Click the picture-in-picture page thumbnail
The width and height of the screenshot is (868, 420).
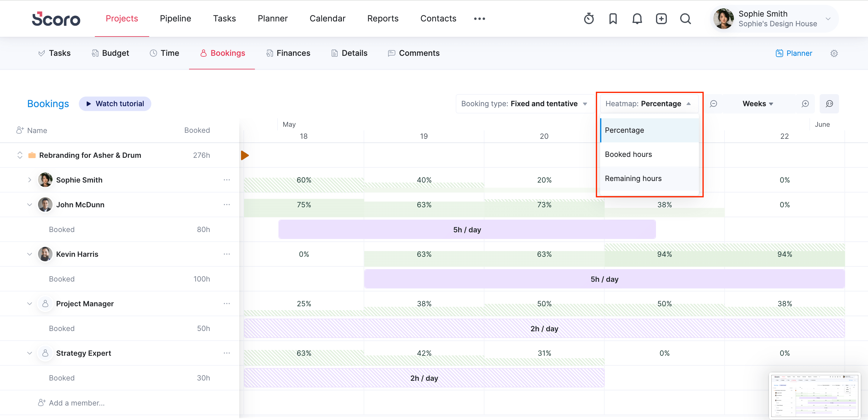coord(815,396)
